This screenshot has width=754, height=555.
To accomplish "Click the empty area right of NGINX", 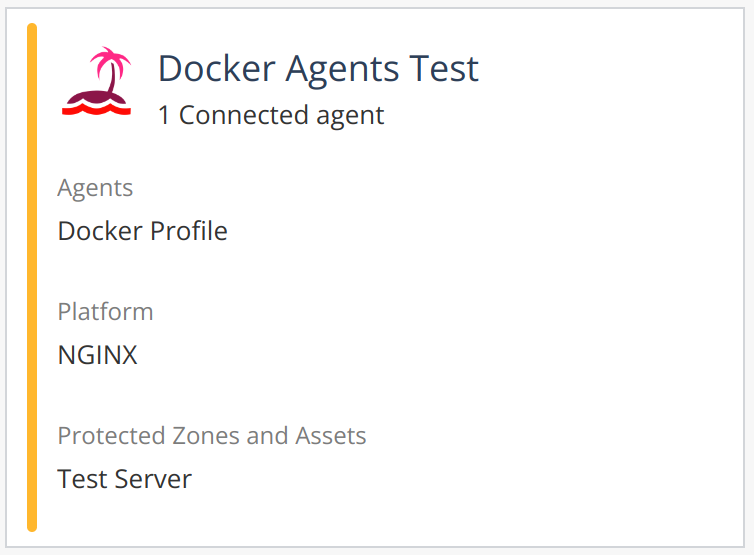I will point(400,355).
